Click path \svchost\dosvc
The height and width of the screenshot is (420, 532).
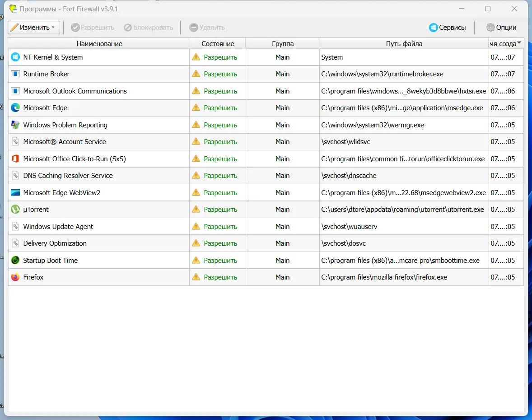(x=343, y=243)
